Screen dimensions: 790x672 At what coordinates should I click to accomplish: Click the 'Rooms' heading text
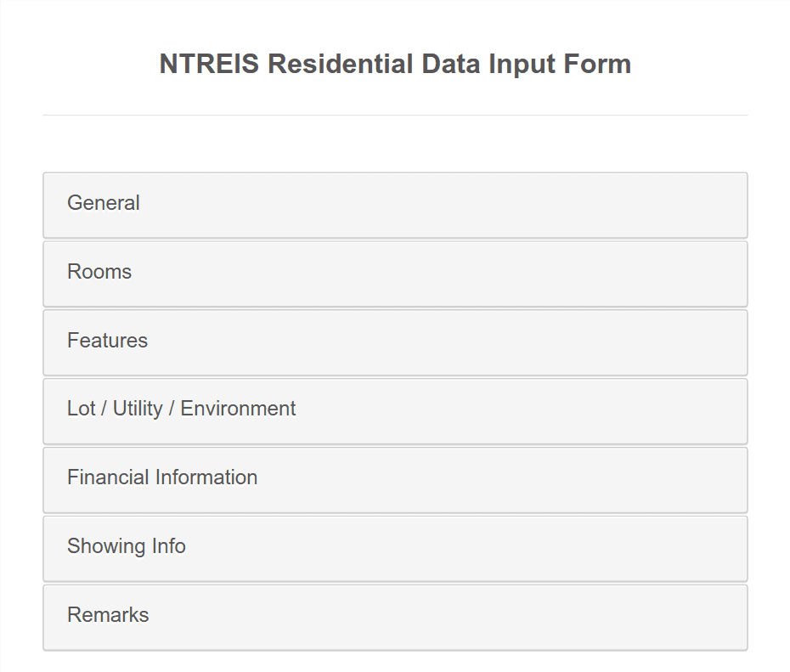pos(99,273)
